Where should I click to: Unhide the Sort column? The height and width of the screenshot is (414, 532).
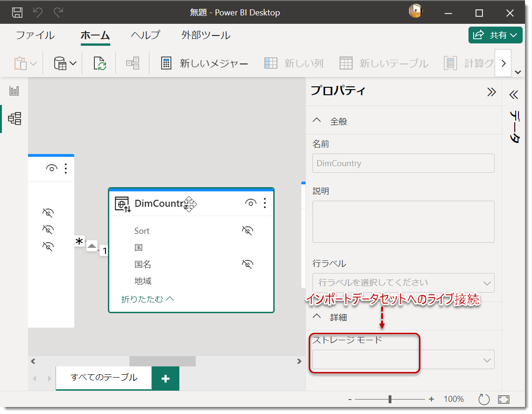coord(248,231)
